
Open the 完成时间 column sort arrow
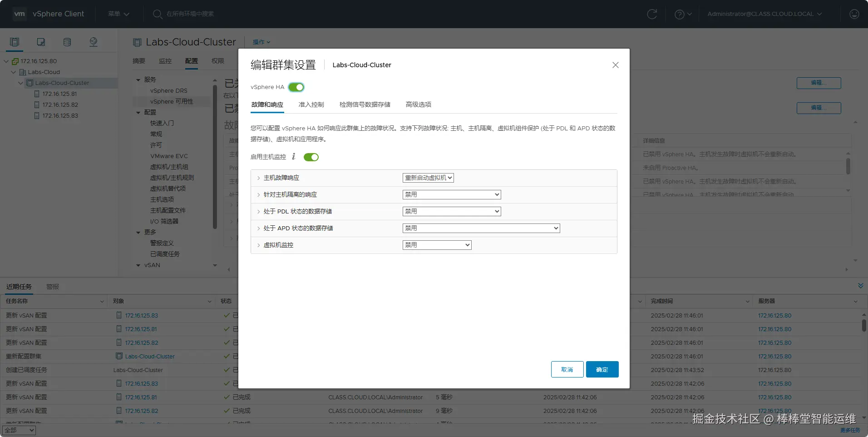tap(748, 301)
